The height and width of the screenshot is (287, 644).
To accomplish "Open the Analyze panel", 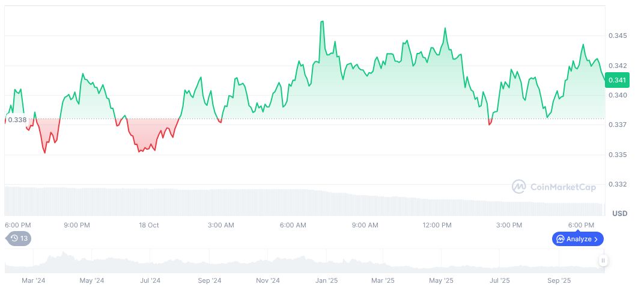I will point(577,239).
